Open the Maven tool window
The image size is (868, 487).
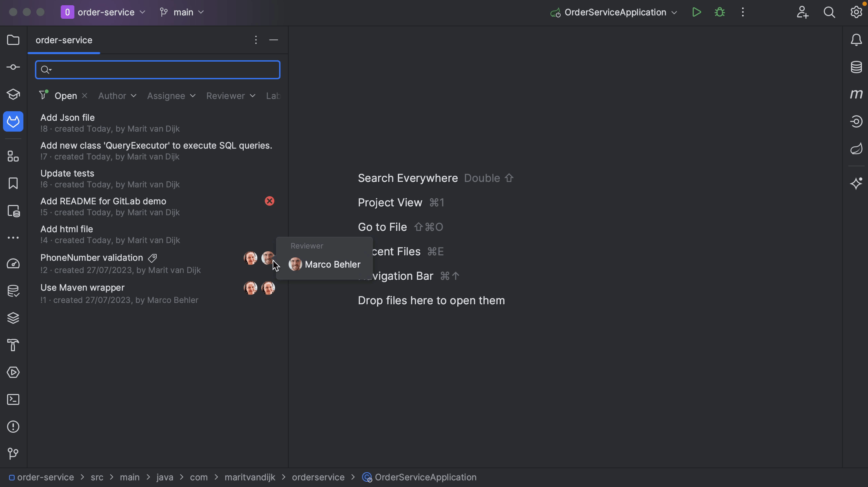coord(856,94)
